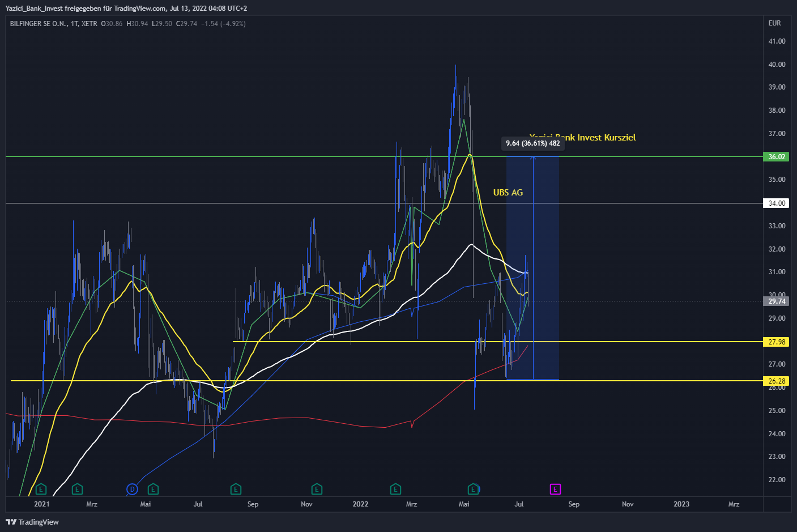The image size is (797, 532).
Task: Select the white 34.00 price label
Action: click(x=776, y=203)
